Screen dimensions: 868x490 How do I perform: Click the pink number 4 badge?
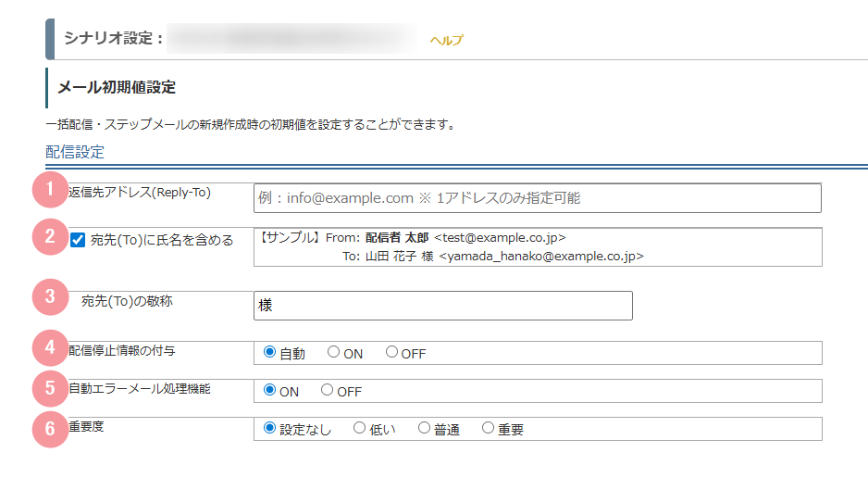(50, 348)
